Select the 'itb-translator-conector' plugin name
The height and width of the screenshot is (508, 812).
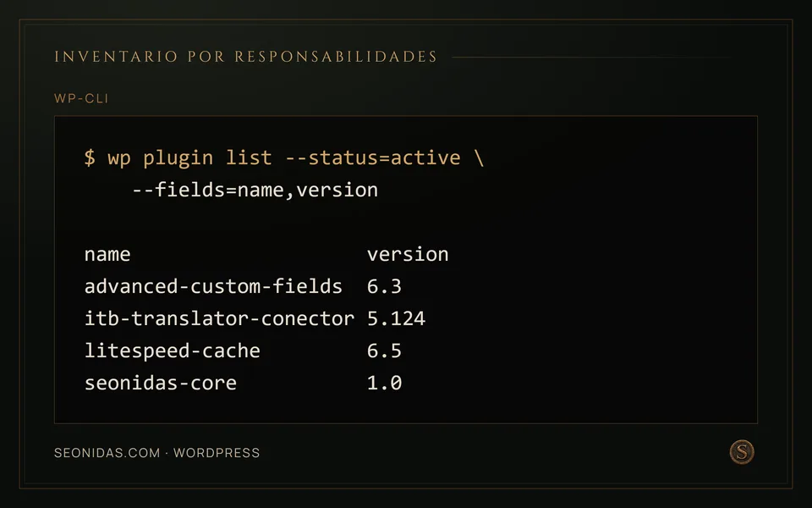coord(219,318)
